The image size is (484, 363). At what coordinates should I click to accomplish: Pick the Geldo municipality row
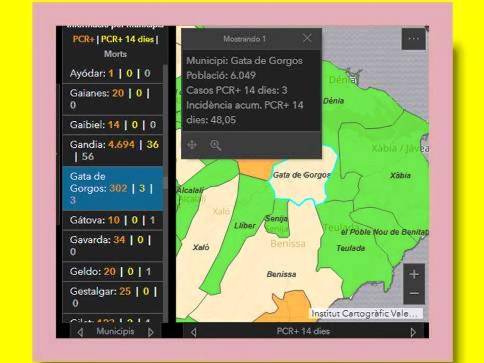click(x=113, y=272)
